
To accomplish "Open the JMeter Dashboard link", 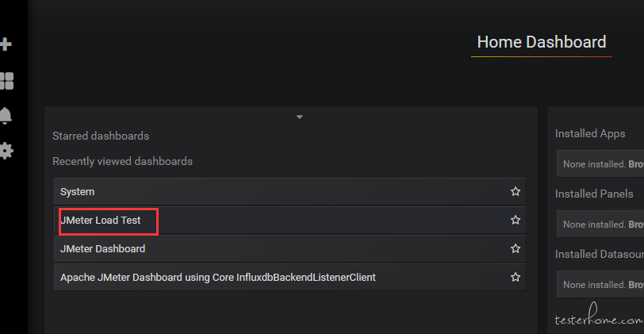I will click(103, 249).
